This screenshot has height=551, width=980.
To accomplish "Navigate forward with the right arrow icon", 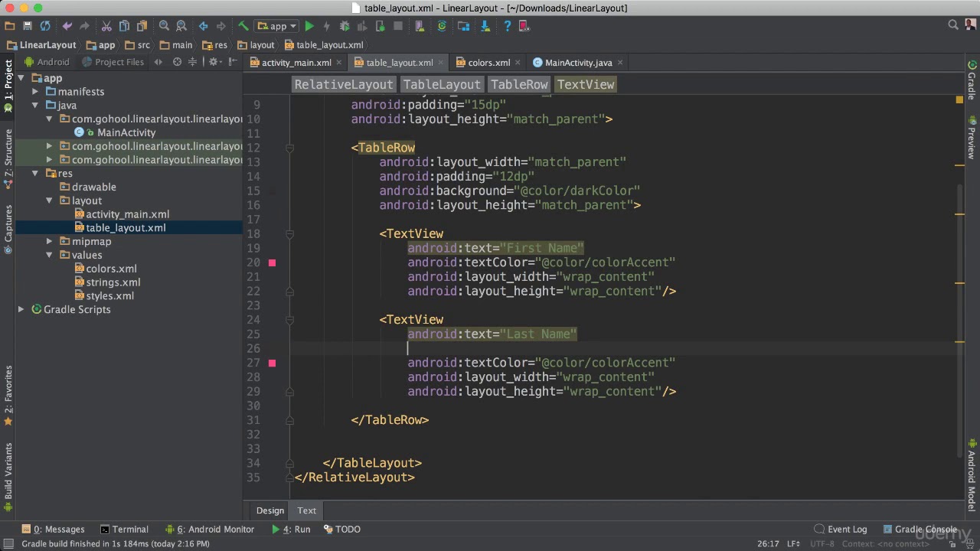I will tap(221, 26).
